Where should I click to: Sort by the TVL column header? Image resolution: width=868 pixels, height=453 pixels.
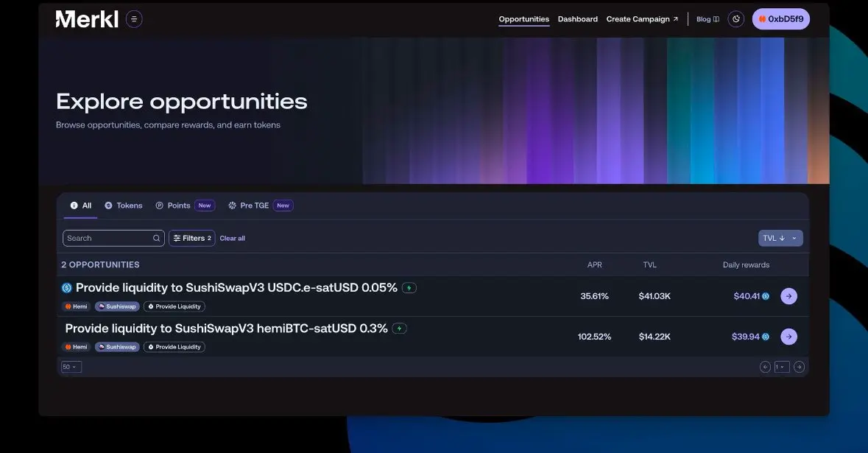click(x=649, y=264)
